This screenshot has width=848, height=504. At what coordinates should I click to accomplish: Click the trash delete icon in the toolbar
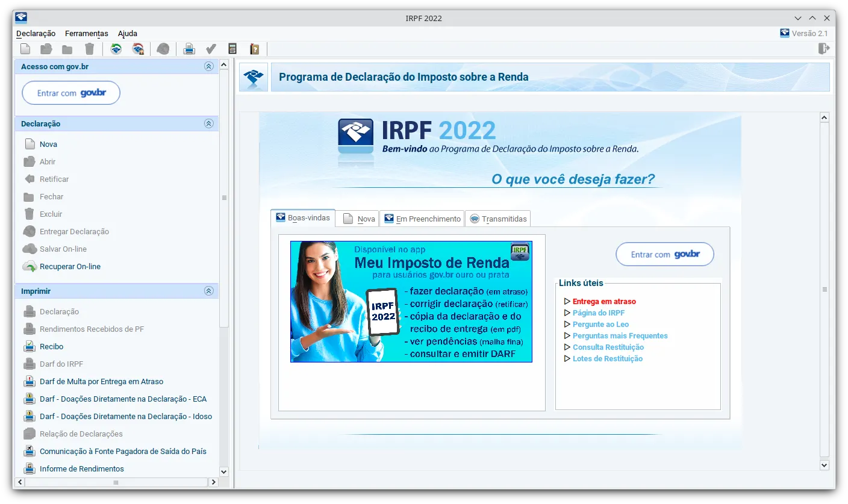(89, 49)
